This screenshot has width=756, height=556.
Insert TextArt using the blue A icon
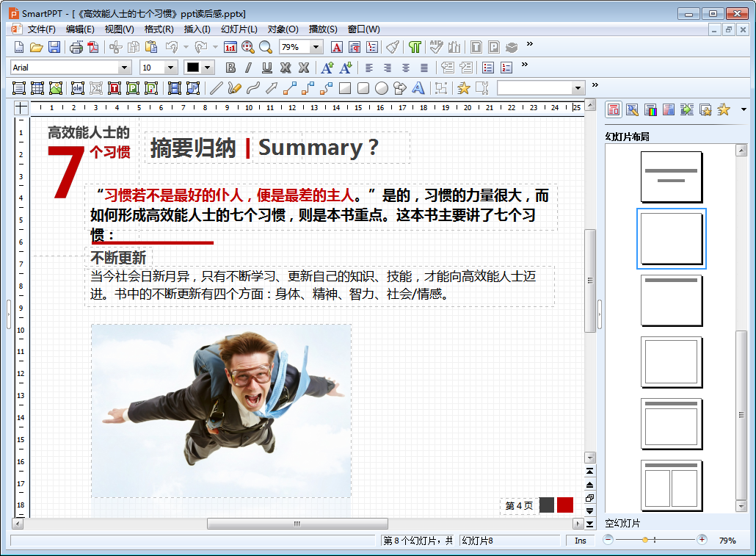(x=418, y=88)
